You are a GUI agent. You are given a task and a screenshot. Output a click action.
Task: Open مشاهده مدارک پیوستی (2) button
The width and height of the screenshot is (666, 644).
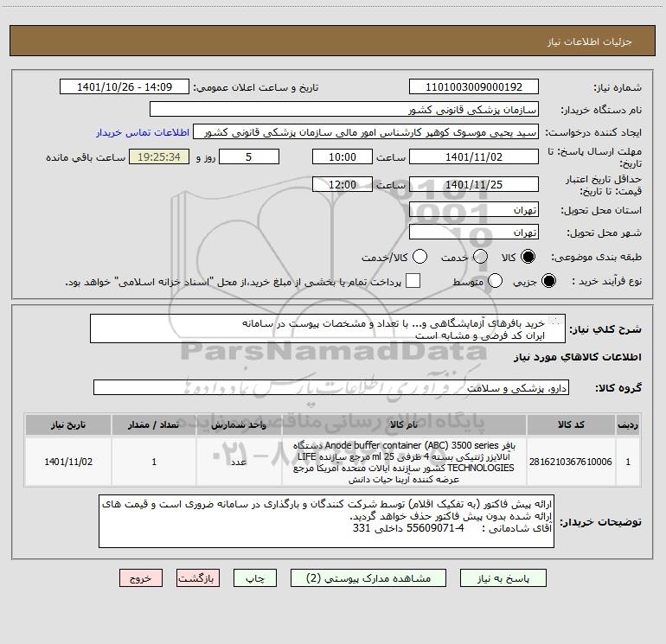(368, 578)
